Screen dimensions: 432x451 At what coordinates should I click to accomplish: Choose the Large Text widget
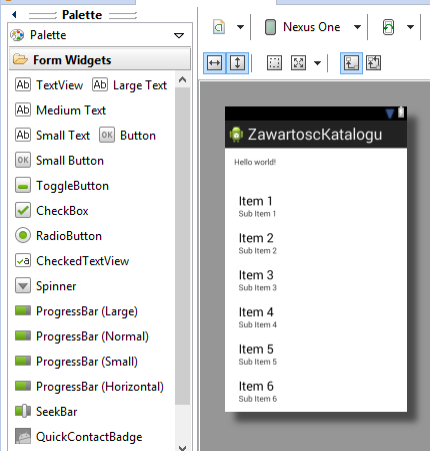130,85
